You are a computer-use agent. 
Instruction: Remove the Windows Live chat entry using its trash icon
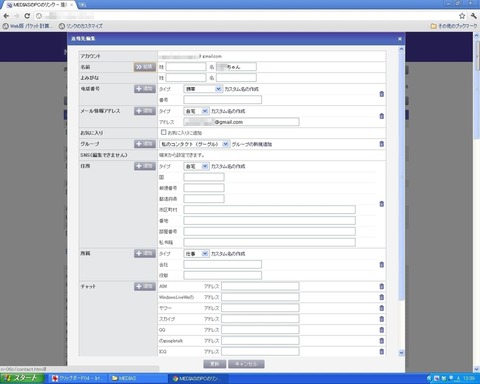click(x=382, y=297)
